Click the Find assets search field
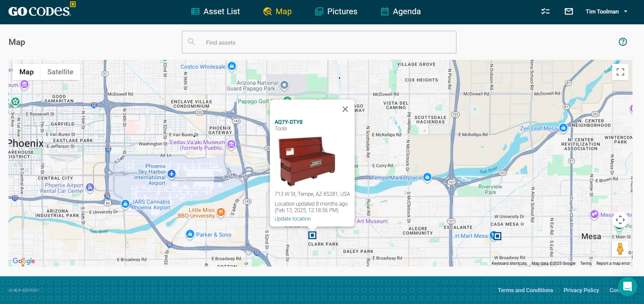644x304 pixels. coord(319,42)
